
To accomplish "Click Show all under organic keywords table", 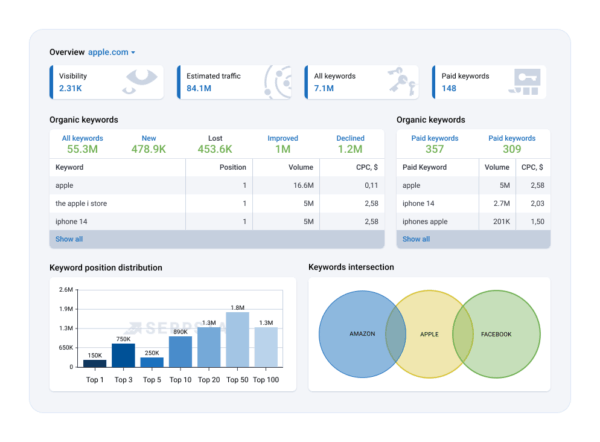I will point(69,239).
